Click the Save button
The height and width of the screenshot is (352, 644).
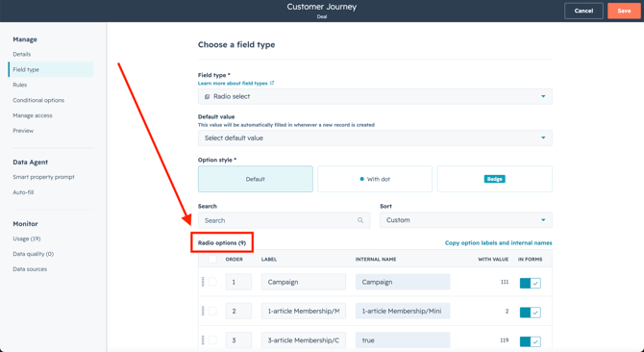(x=624, y=12)
